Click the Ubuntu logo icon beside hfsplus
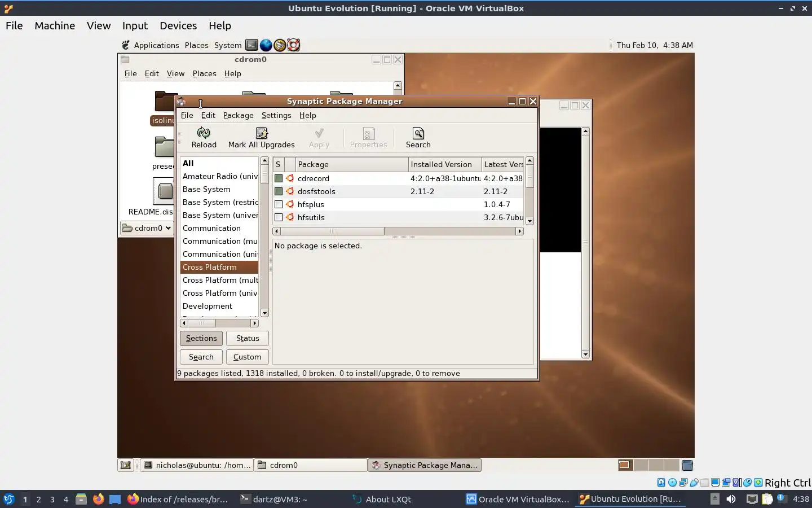 (290, 204)
